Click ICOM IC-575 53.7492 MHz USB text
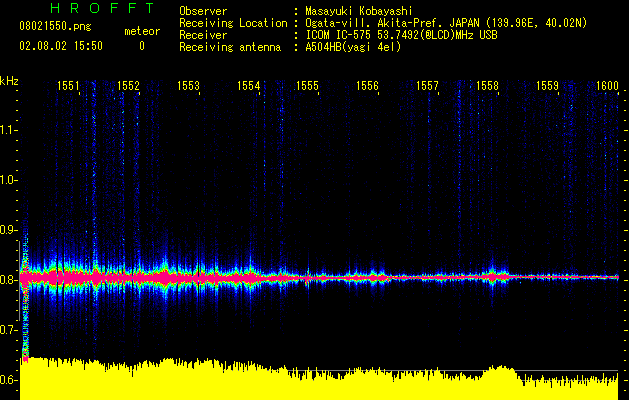 [x=401, y=35]
